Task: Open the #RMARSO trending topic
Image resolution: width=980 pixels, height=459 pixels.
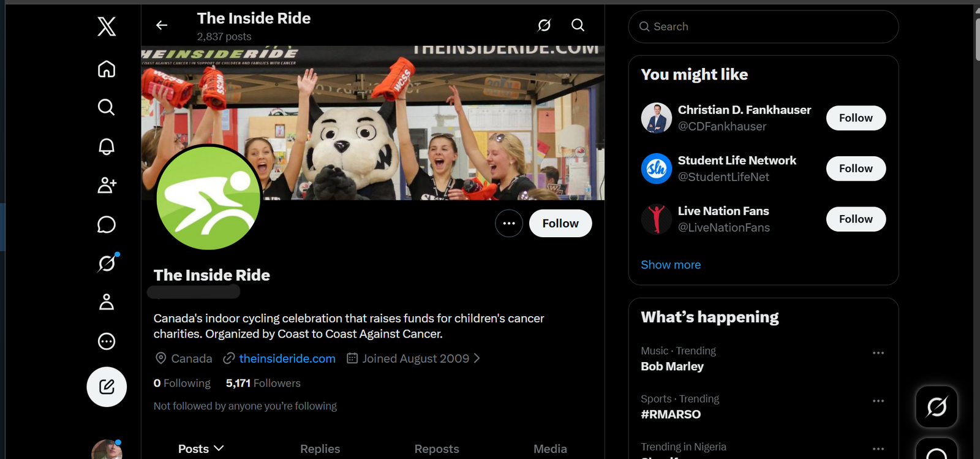Action: pos(671,414)
